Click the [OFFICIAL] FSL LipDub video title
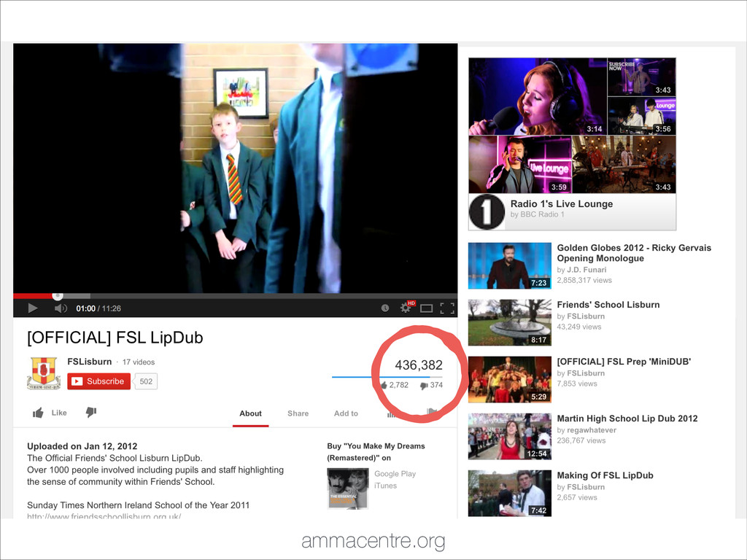Image resolution: width=747 pixels, height=560 pixels. tap(115, 338)
